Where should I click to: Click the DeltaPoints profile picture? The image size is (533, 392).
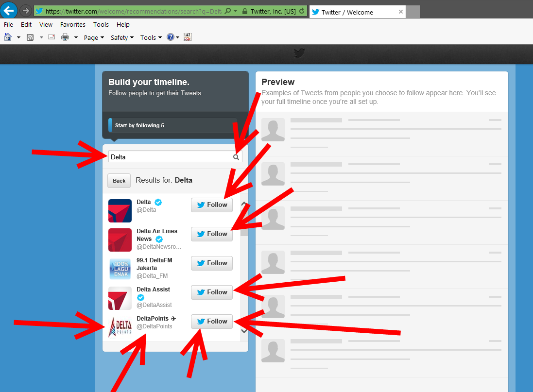point(120,327)
